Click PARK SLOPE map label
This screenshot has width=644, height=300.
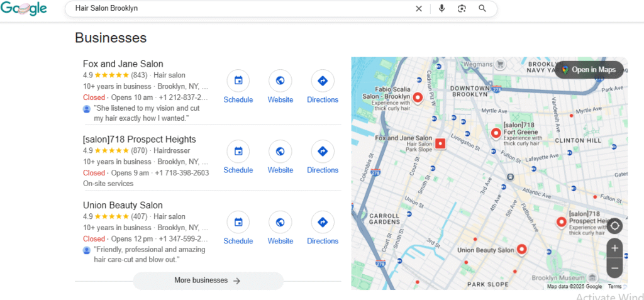(x=487, y=284)
